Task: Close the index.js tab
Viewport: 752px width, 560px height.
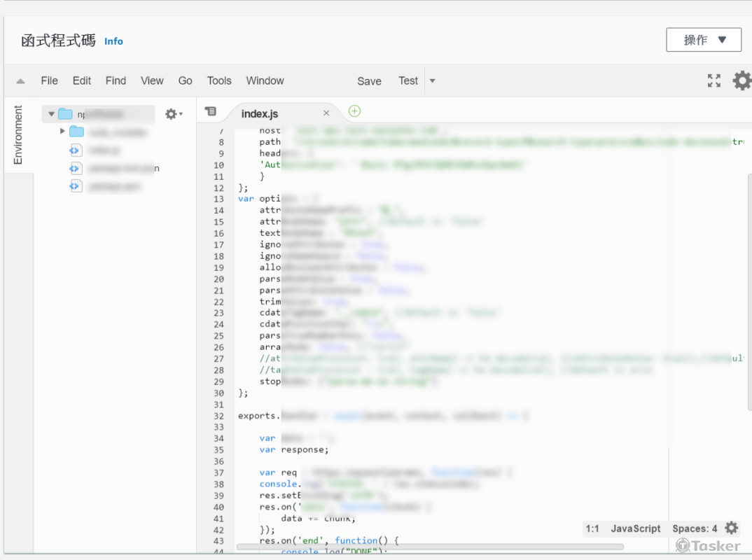Action: tap(326, 113)
